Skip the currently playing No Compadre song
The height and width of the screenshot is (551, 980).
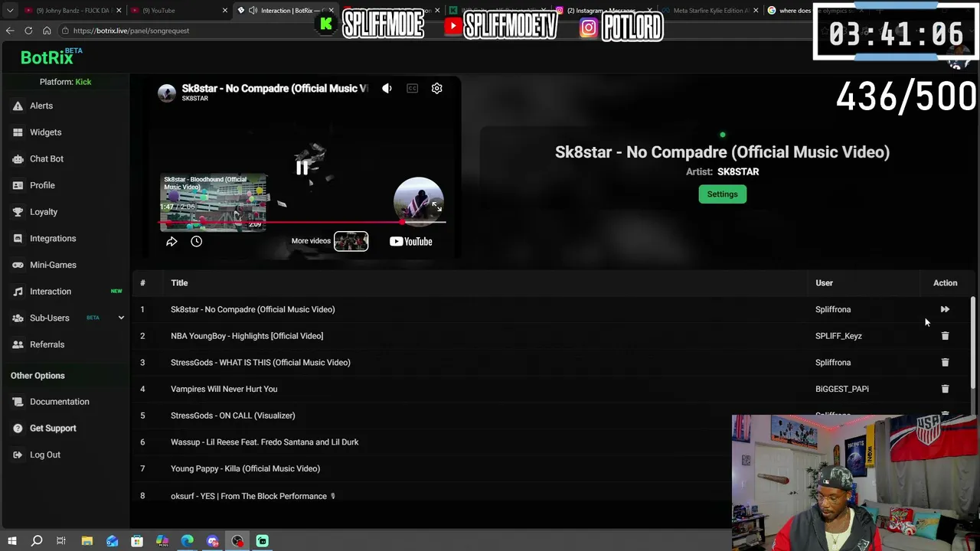(945, 309)
